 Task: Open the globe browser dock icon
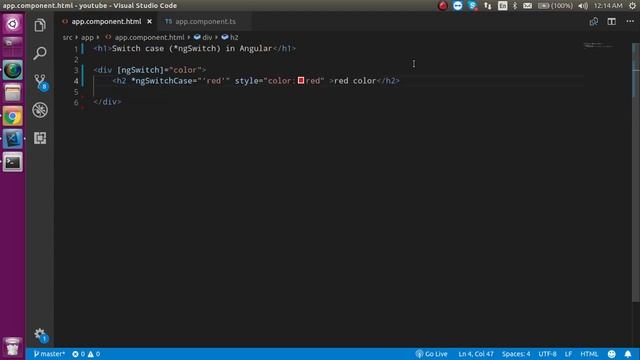13,70
